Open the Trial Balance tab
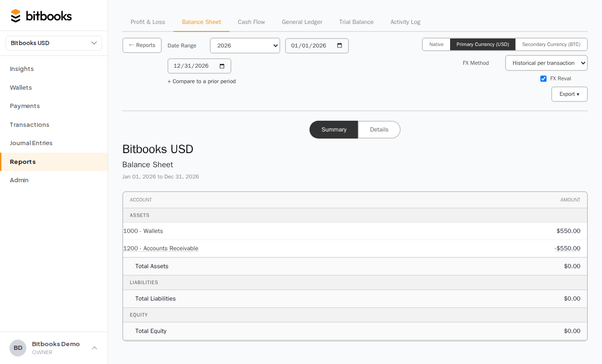The width and height of the screenshot is (602, 364). (356, 22)
